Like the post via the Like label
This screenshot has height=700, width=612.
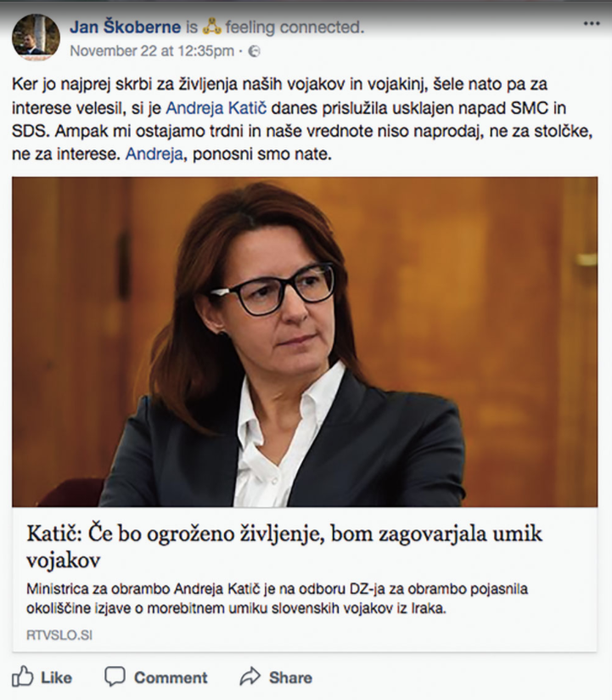tap(56, 678)
